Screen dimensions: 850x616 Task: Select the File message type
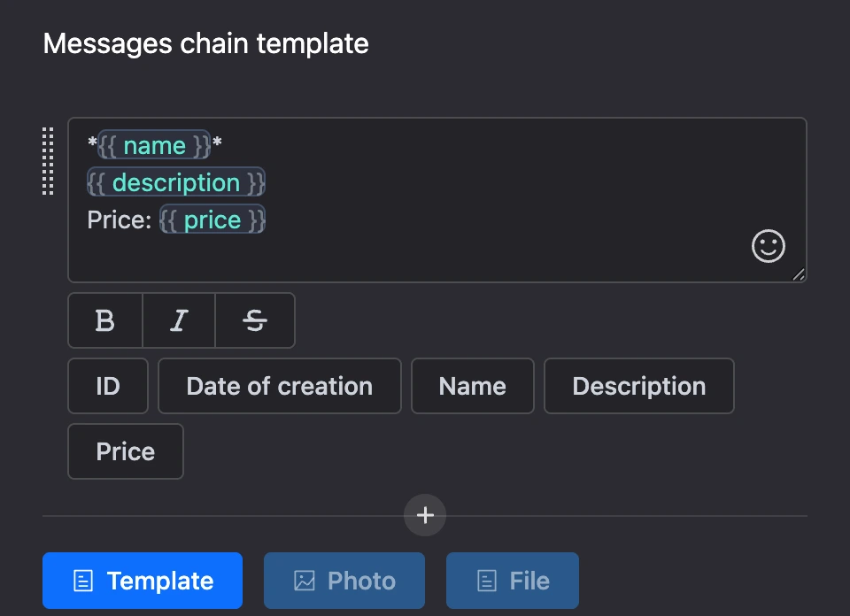(513, 581)
